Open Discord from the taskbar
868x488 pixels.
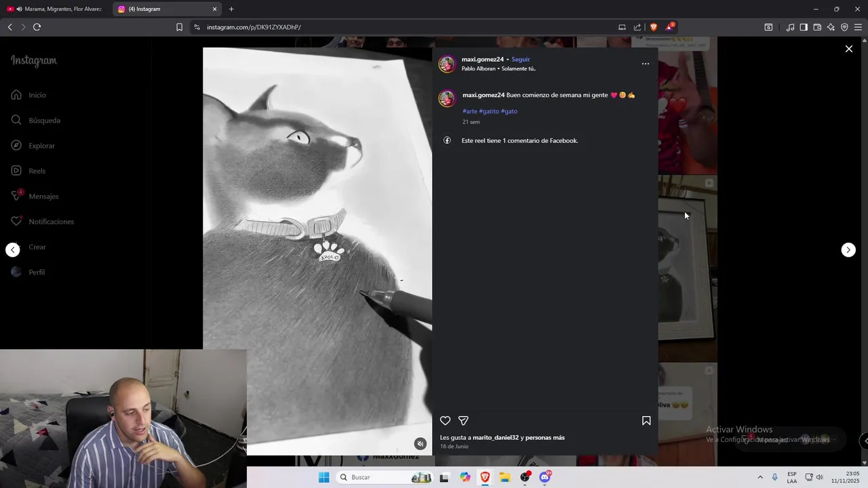[x=545, y=477]
